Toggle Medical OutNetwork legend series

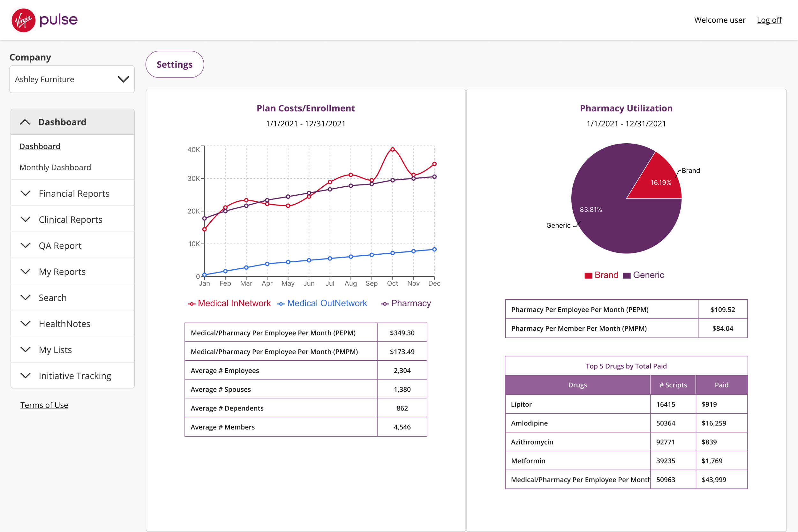point(322,303)
